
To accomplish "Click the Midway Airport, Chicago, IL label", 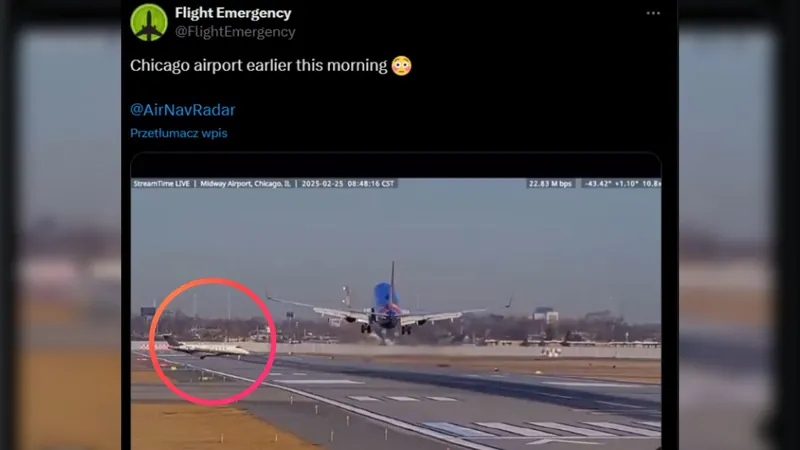I will [x=245, y=184].
